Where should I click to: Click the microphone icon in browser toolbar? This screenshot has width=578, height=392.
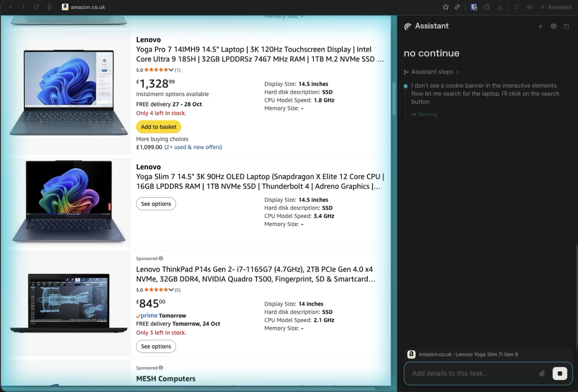pos(49,7)
